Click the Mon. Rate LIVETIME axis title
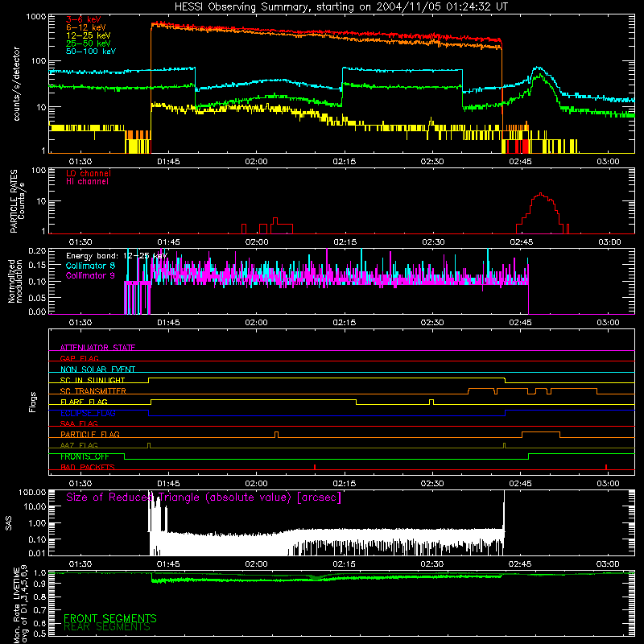Image resolution: width=644 pixels, height=644 pixels. click(16, 605)
